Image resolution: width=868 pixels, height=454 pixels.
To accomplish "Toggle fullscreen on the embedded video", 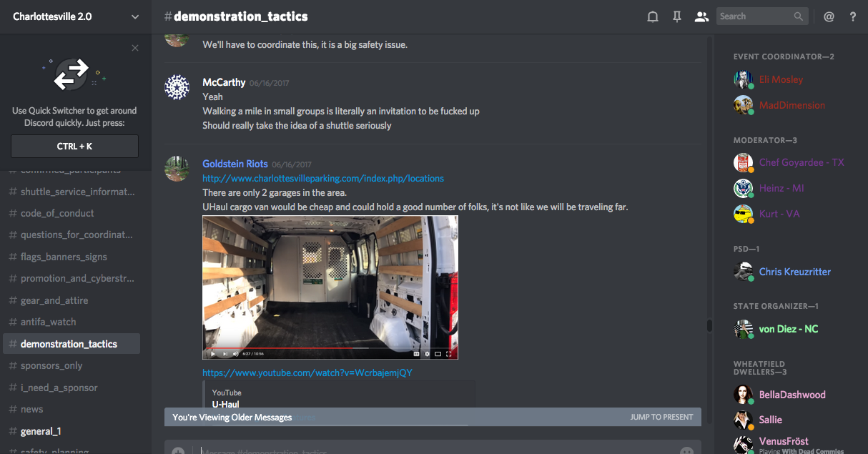I will [449, 353].
